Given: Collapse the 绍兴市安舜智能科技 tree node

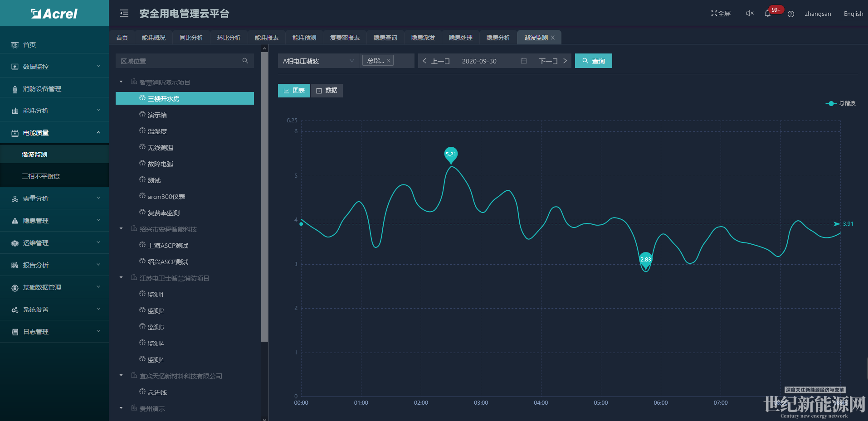Looking at the screenshot, I should point(121,229).
